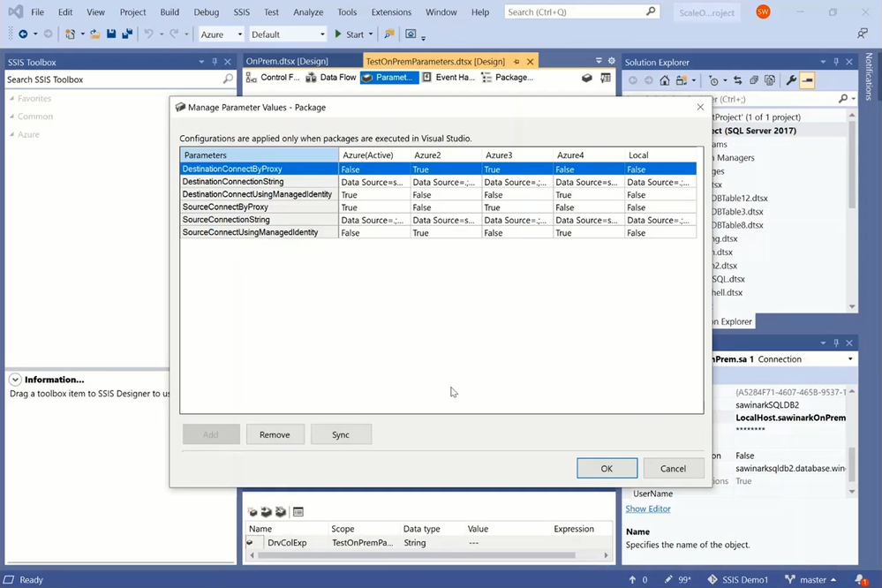The image size is (882, 588).
Task: Toggle the Preview Selected Items icon
Action: (807, 80)
